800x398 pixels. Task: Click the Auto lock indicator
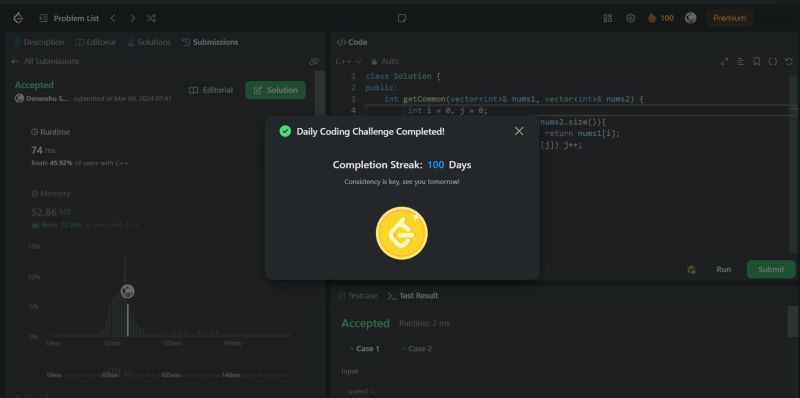385,61
